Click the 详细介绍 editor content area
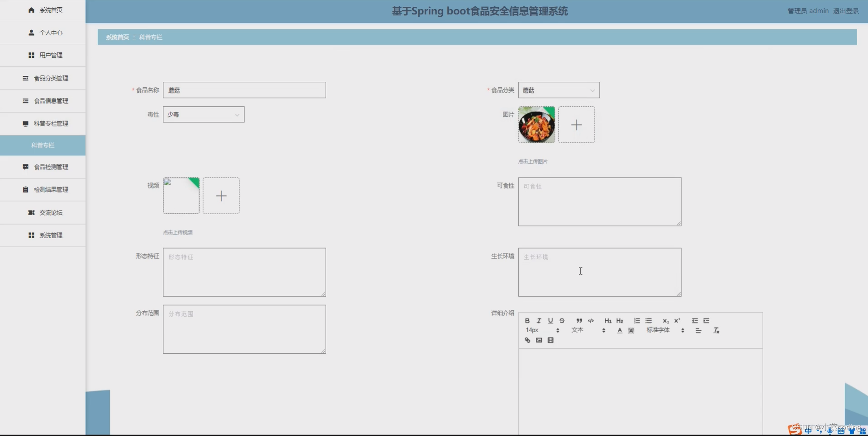Screen dimensions: 868x436 640,391
